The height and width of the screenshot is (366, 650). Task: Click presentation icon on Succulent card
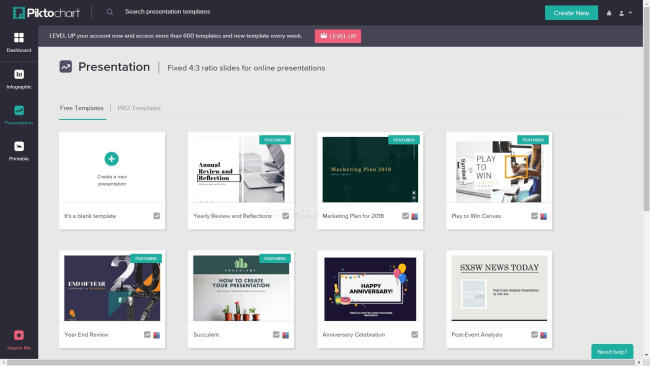coord(276,334)
